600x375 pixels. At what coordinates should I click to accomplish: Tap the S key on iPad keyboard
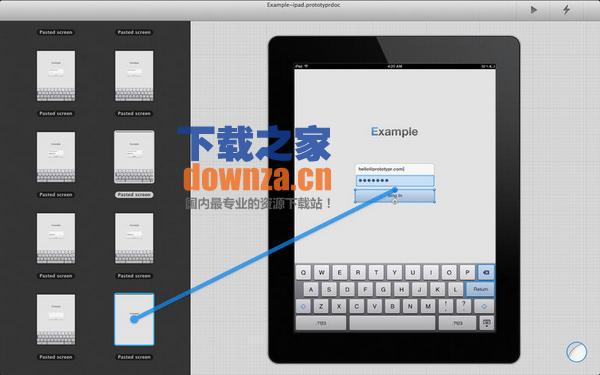point(329,289)
